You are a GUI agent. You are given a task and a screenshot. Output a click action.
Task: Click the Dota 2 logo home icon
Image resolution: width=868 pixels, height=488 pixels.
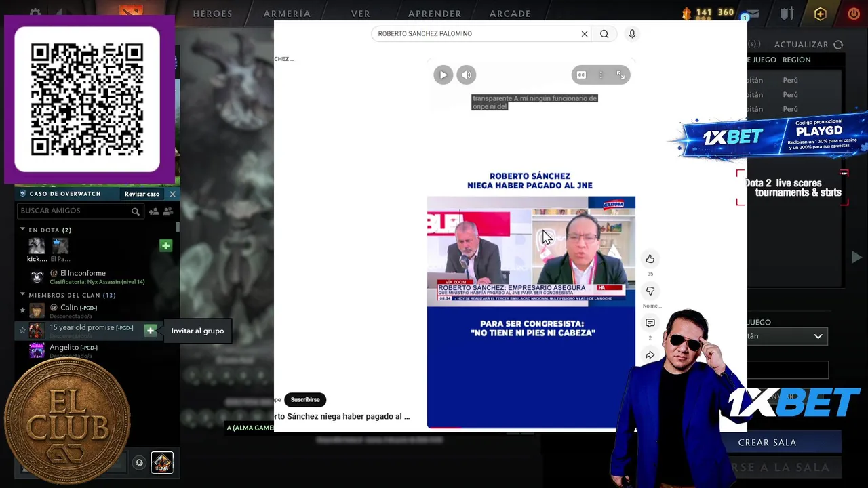coord(131,13)
